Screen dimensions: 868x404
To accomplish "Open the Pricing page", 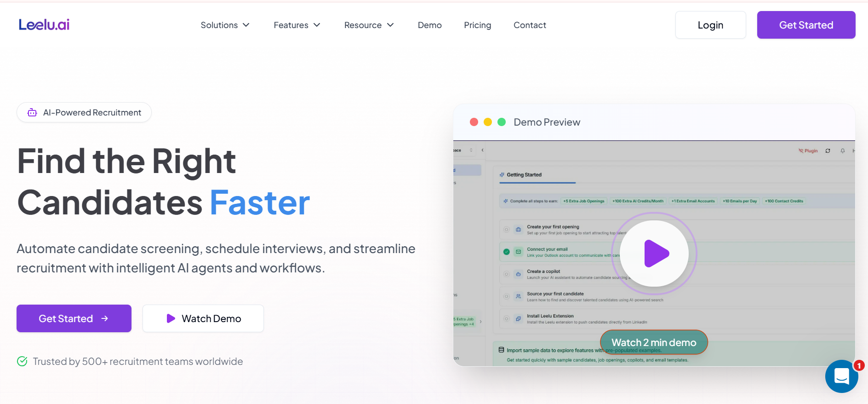I will [x=477, y=25].
